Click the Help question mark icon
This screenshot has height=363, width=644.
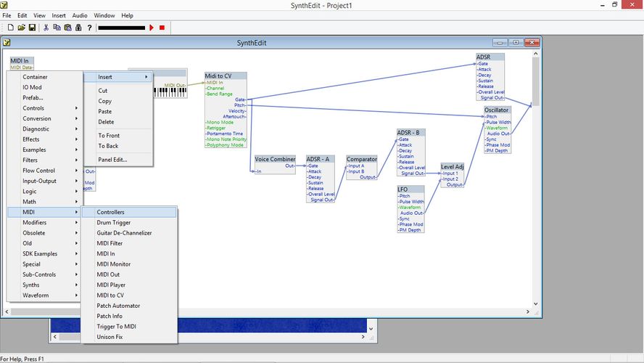[x=89, y=28]
